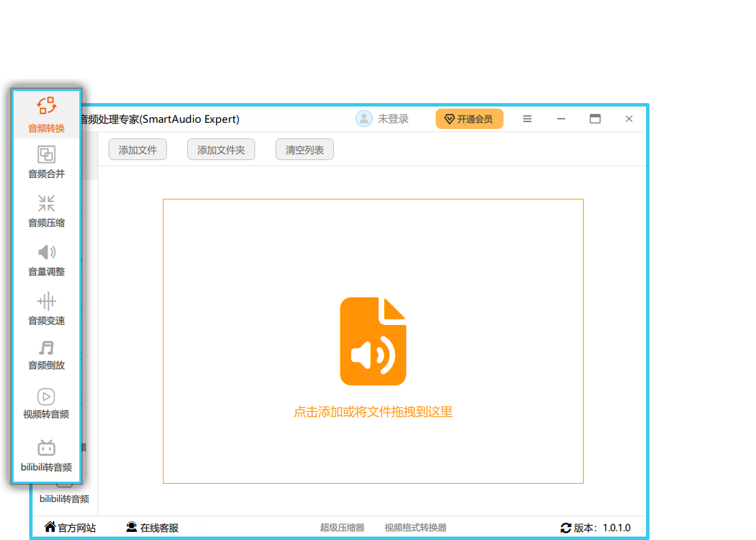Click the orange audio file drop icon

(373, 341)
